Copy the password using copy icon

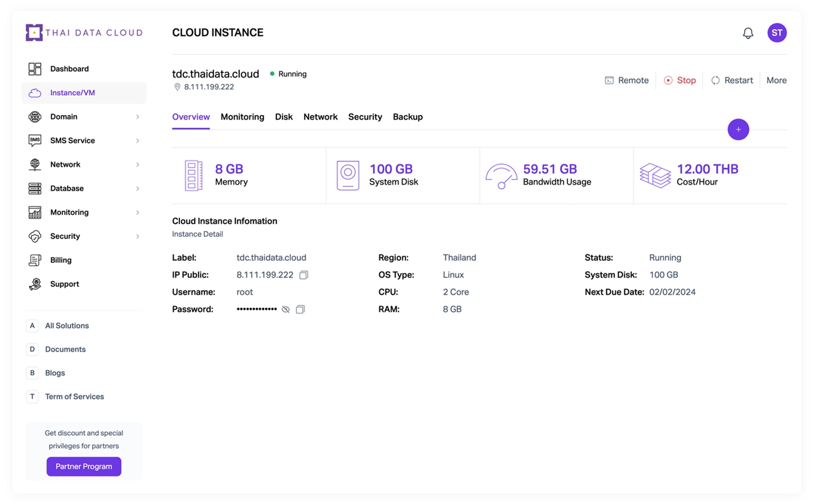[x=300, y=309]
